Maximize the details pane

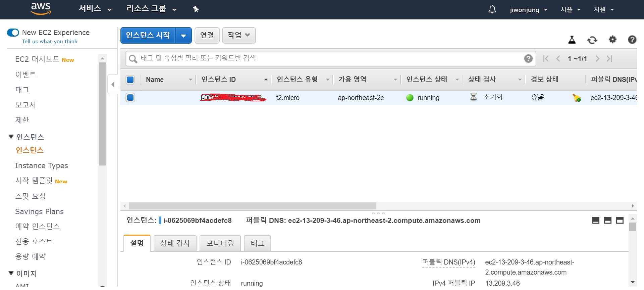pyautogui.click(x=620, y=221)
